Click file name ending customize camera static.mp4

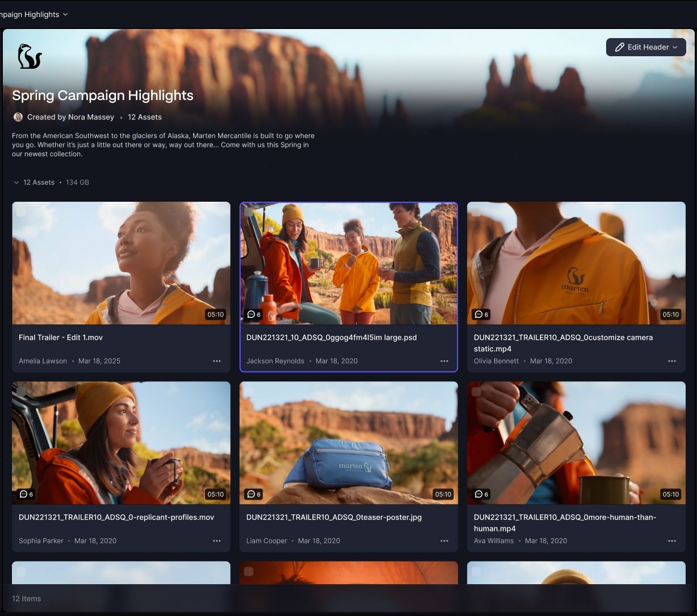(x=564, y=343)
